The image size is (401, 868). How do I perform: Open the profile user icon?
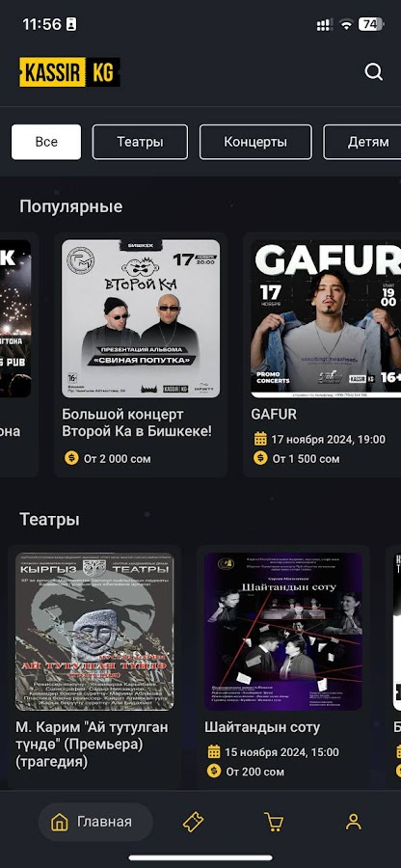coord(353,822)
